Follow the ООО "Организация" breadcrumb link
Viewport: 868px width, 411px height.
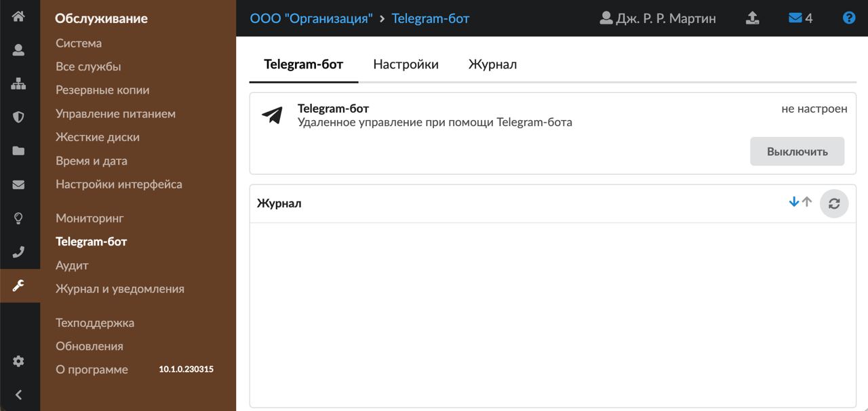[x=311, y=18]
